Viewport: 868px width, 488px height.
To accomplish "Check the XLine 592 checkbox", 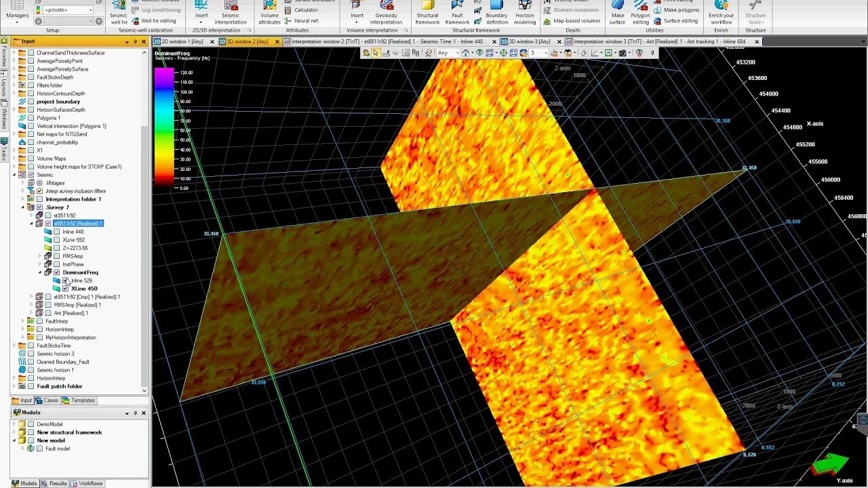I will [57, 240].
